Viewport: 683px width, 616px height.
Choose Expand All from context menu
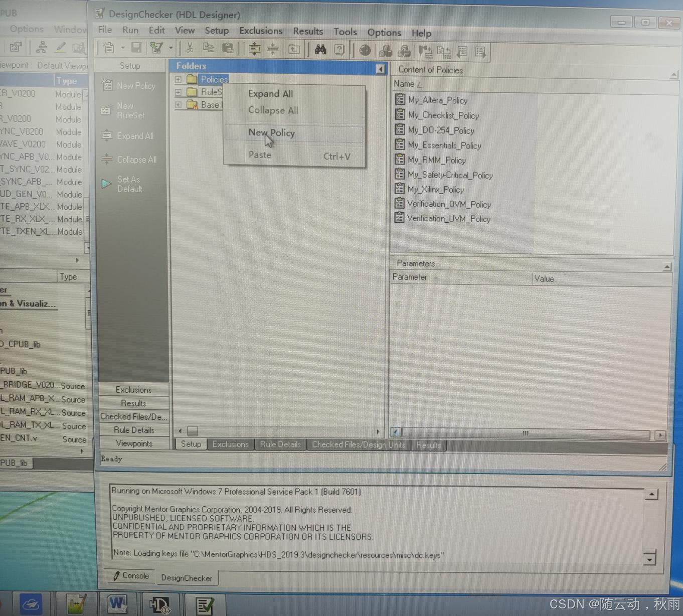[x=270, y=94]
